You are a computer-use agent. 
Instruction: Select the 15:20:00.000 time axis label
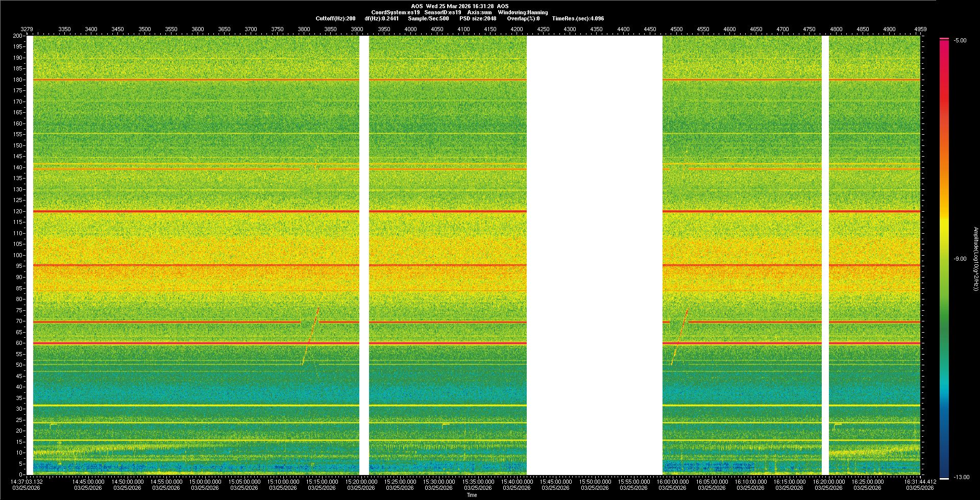pos(361,481)
